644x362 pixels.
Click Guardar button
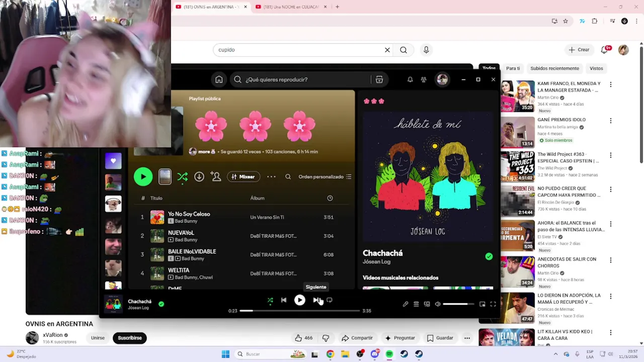tap(440, 338)
